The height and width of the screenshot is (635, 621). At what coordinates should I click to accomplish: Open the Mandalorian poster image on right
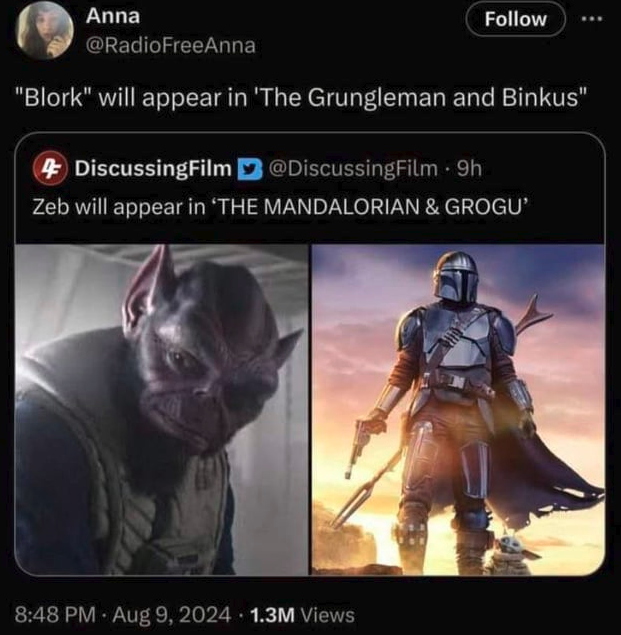point(458,409)
